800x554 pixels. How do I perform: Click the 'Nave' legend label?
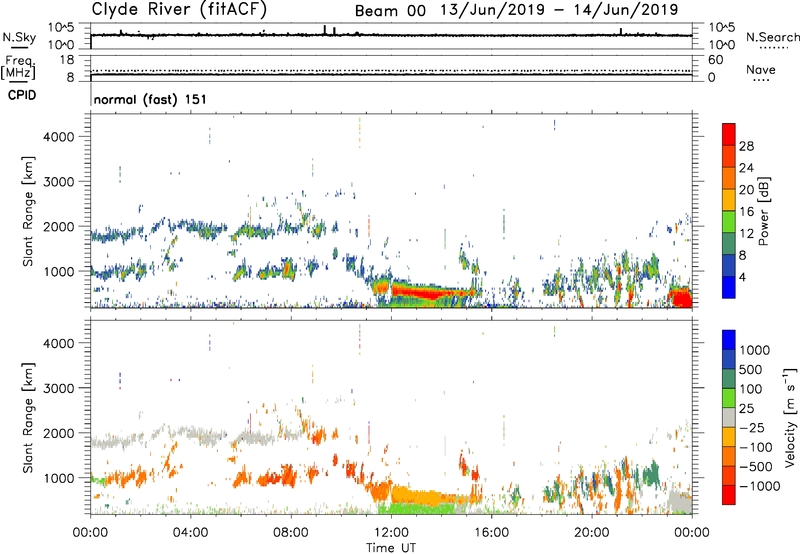click(761, 70)
